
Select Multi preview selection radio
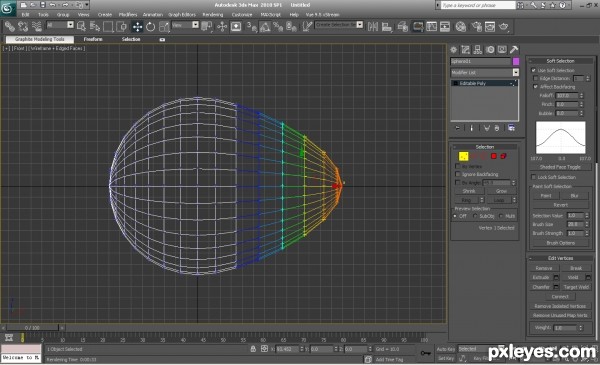(x=501, y=216)
